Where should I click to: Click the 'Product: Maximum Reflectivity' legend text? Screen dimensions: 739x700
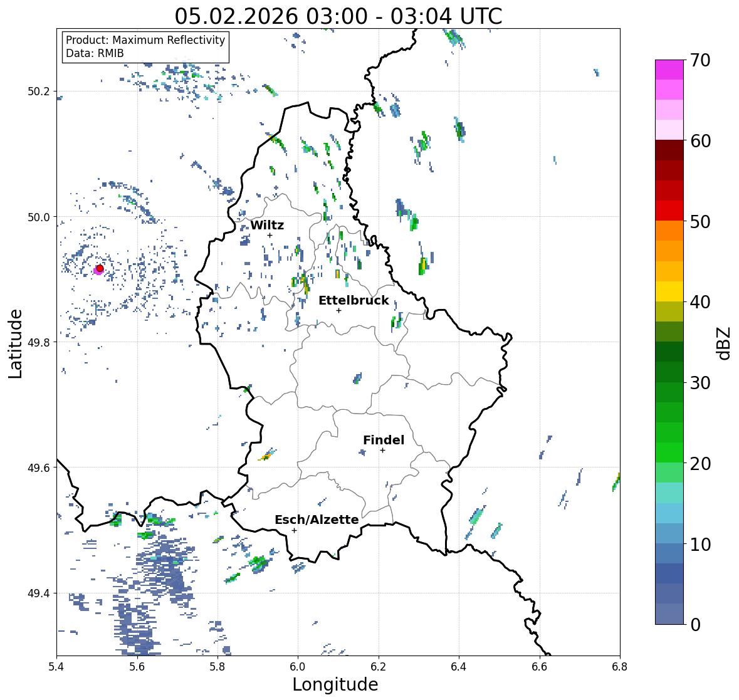pyautogui.click(x=145, y=40)
